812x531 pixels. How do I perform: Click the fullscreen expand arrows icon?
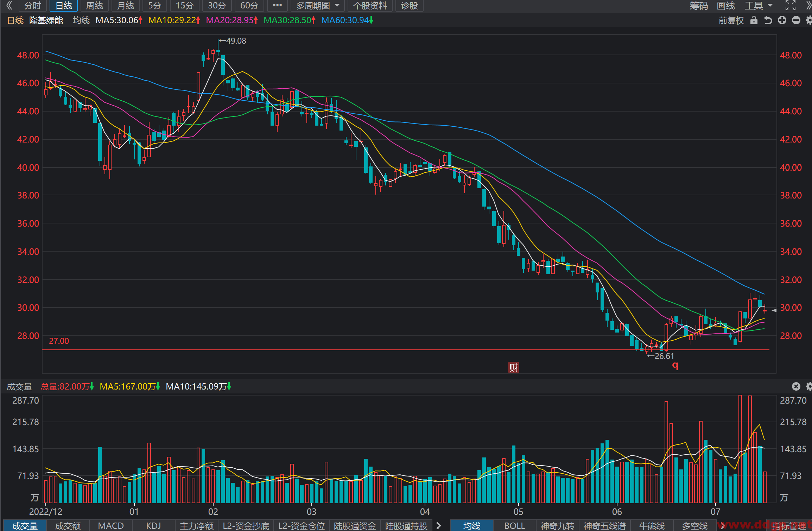tap(790, 5)
